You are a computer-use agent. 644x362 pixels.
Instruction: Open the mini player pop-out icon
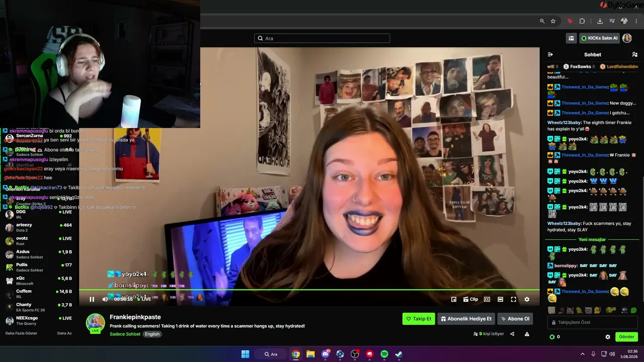pos(454,299)
